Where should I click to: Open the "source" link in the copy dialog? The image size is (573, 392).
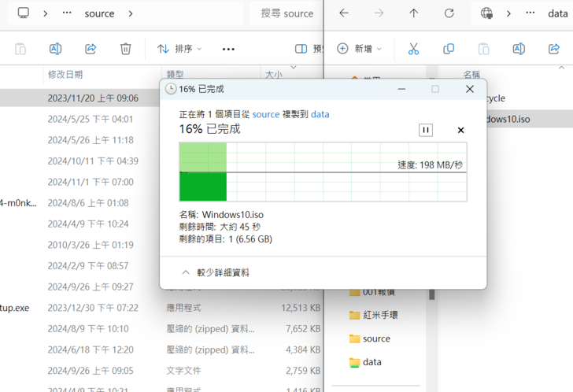[265, 114]
